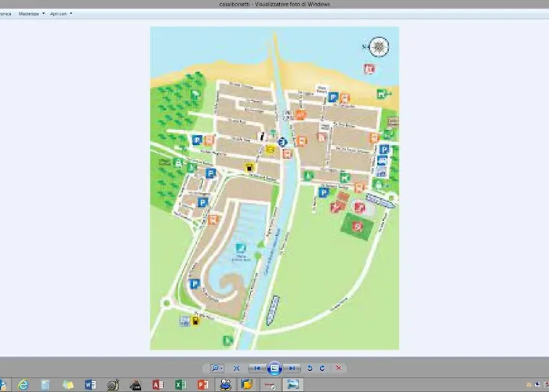Click the displayed Casalborsetti map image
549x392 pixels.
[274, 188]
